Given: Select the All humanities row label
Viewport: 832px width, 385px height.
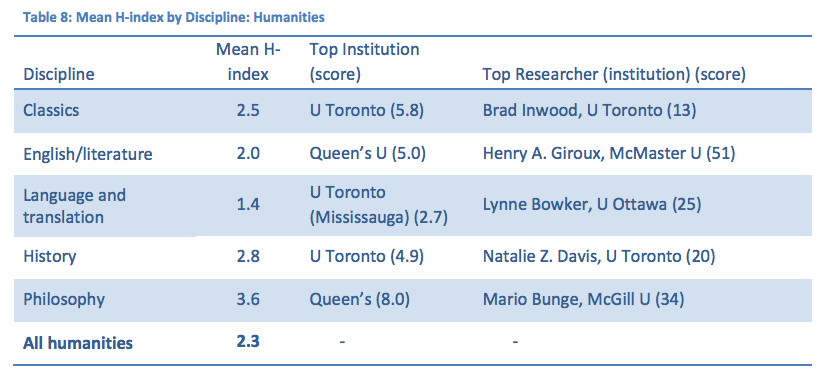Looking at the screenshot, I should tap(78, 343).
